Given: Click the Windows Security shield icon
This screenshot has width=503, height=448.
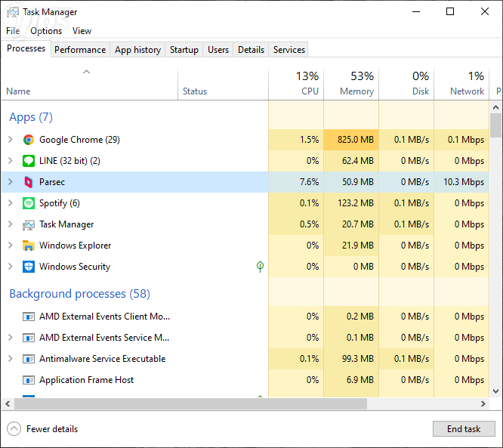Looking at the screenshot, I should [29, 267].
